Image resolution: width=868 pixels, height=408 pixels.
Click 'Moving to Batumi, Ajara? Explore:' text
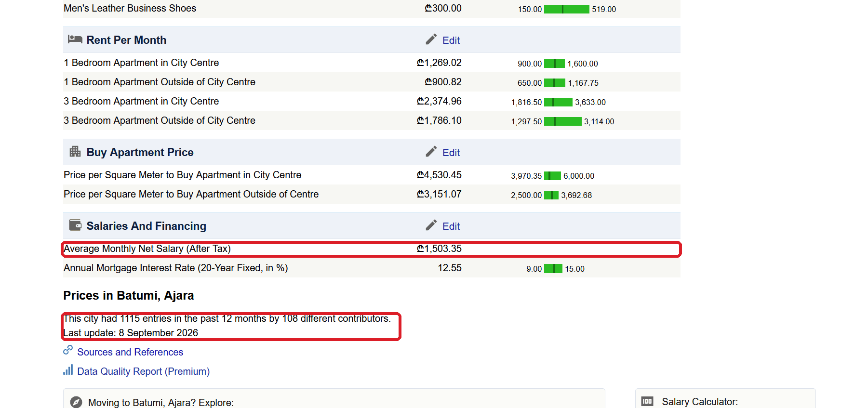[161, 403]
